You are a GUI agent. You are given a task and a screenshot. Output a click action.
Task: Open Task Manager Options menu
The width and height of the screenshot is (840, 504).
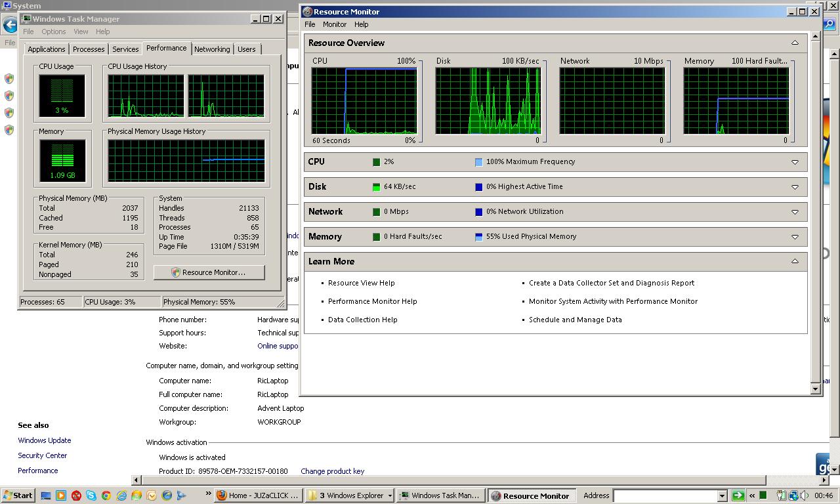point(54,31)
